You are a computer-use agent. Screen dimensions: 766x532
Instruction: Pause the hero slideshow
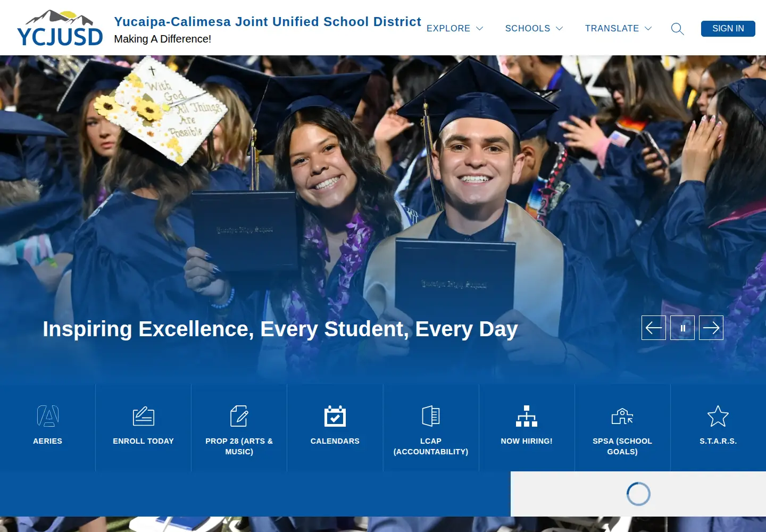point(682,328)
